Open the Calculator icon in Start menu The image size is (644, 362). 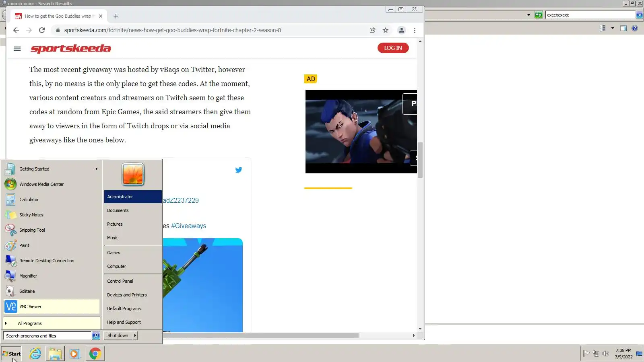pyautogui.click(x=10, y=200)
